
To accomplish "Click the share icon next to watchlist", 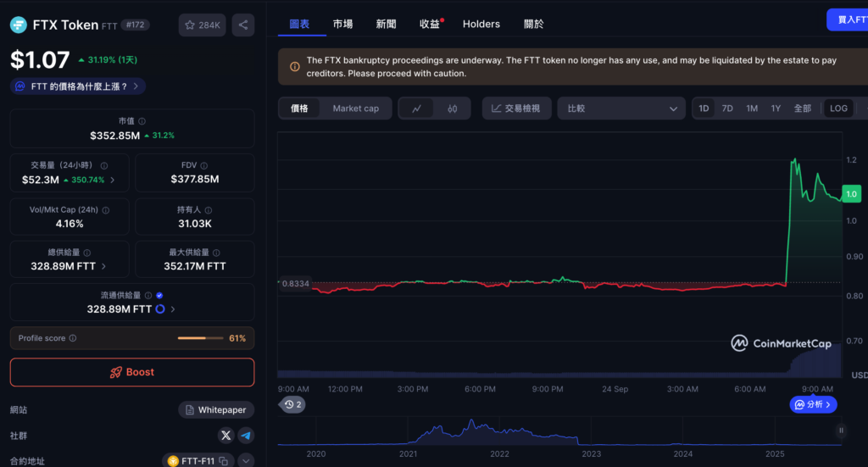I will (x=243, y=25).
